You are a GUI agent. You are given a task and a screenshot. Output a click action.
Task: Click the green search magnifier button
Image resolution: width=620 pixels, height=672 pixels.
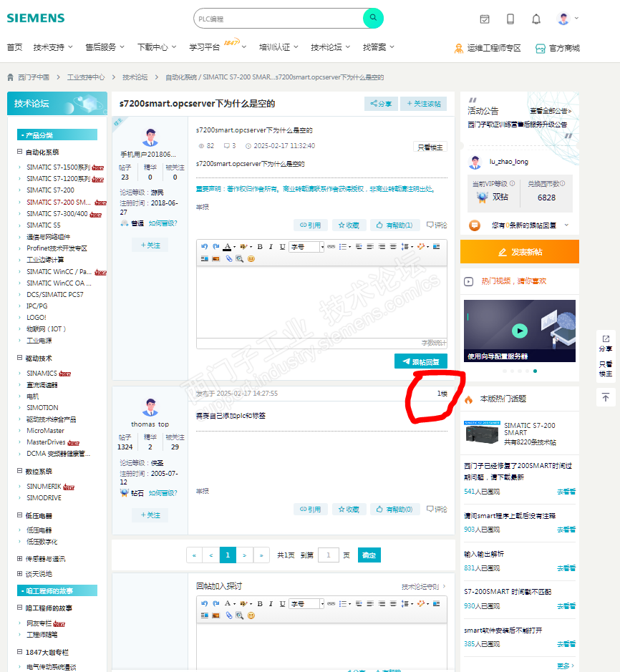click(x=373, y=18)
